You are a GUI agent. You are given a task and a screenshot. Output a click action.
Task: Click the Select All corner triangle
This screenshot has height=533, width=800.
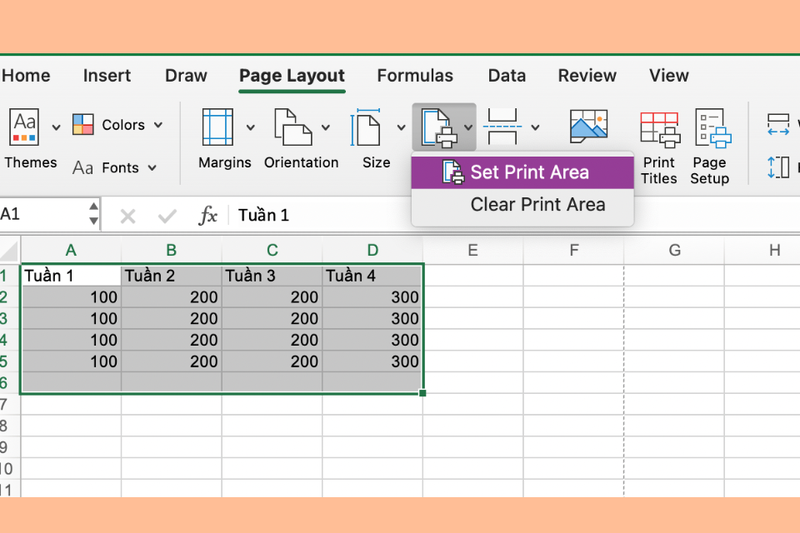point(10,250)
